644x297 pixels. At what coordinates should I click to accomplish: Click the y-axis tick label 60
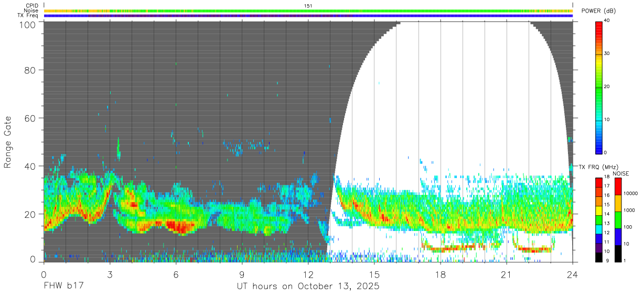(x=30, y=118)
